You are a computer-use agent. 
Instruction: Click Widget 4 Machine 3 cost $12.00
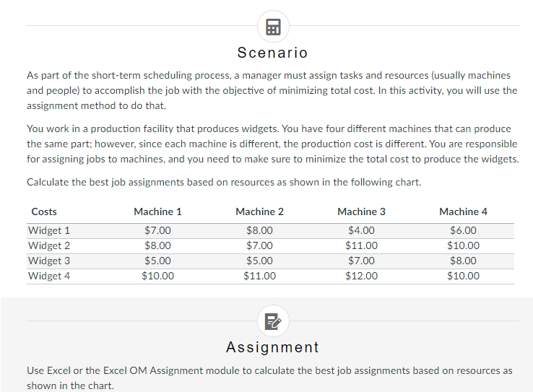[x=361, y=276]
